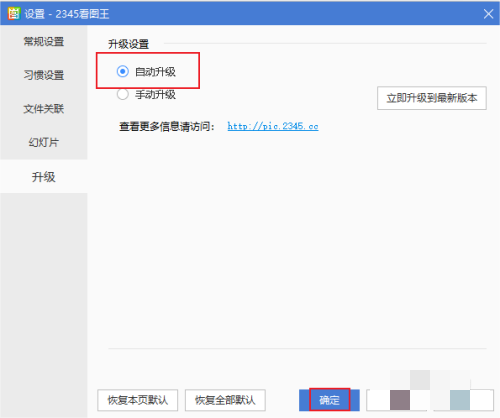Select the 自动升级 radio button
Screen dimensions: 500x418
tap(123, 71)
